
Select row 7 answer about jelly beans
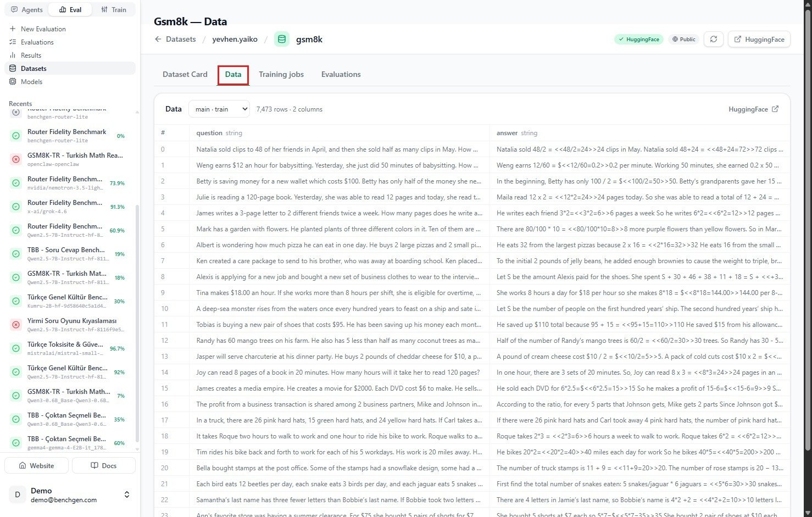click(x=639, y=261)
